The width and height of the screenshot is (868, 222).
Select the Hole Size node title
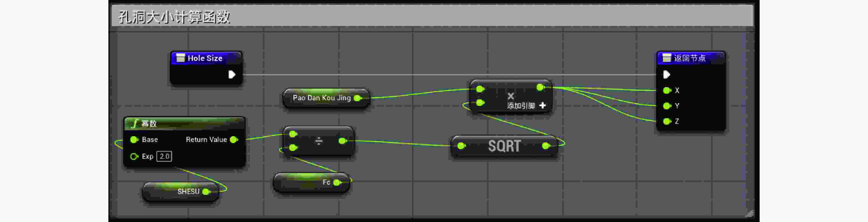click(x=205, y=58)
